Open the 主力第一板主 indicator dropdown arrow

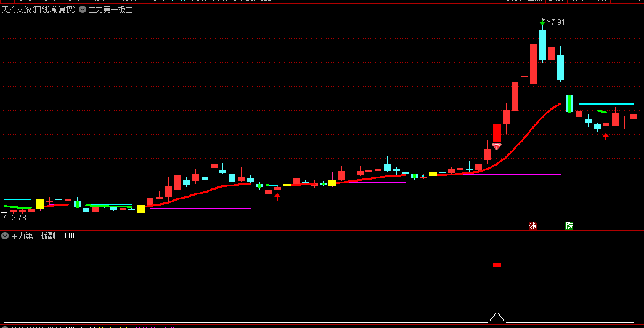[x=83, y=10]
